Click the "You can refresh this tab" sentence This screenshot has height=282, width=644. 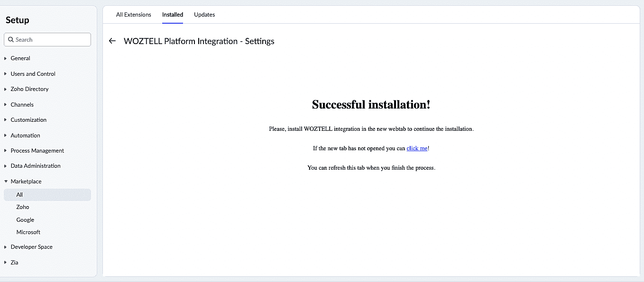click(x=371, y=168)
